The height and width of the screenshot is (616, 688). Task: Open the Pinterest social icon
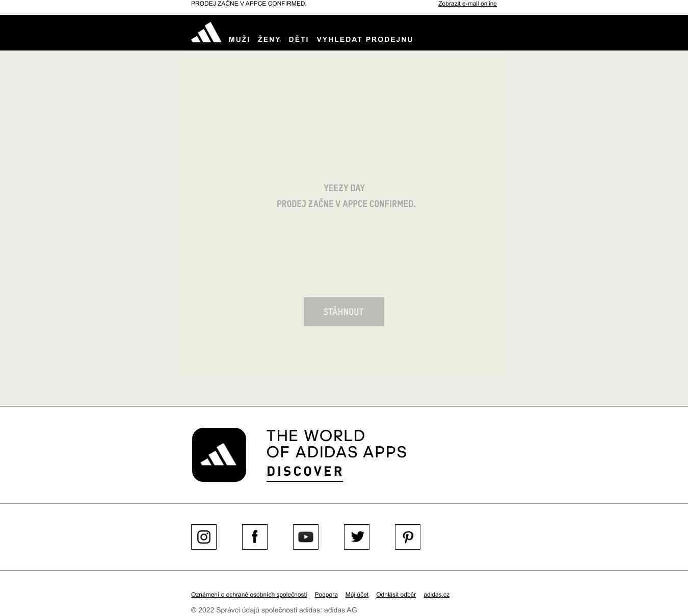(408, 537)
